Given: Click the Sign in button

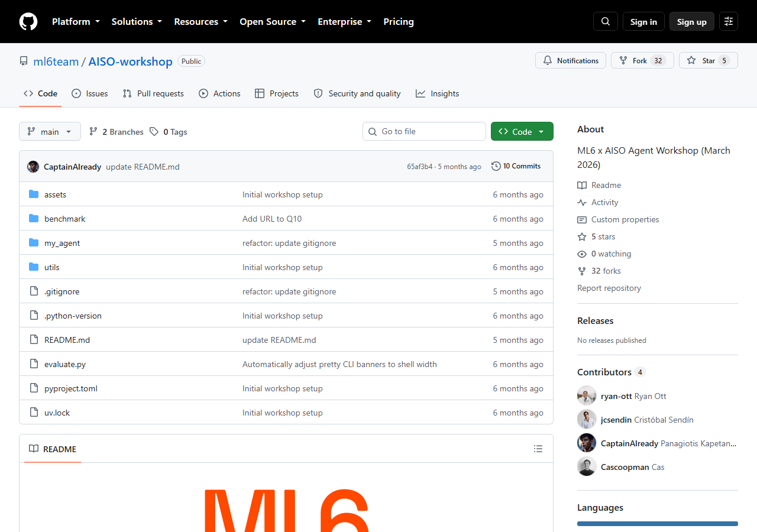Looking at the screenshot, I should coord(643,21).
